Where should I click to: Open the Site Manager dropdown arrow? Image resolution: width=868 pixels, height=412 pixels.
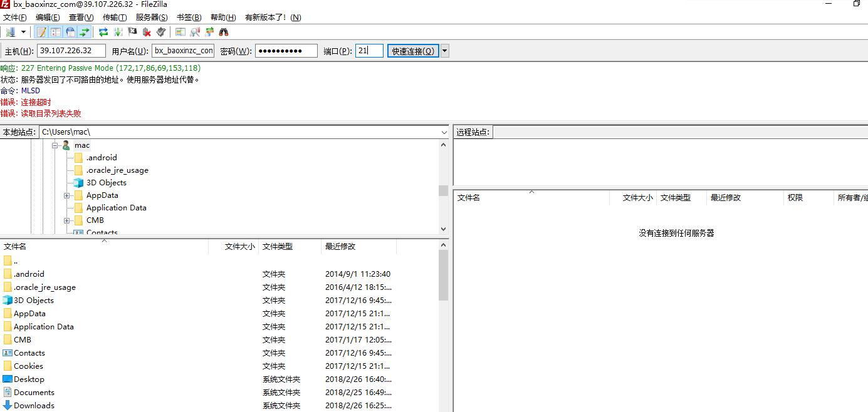pos(24,32)
